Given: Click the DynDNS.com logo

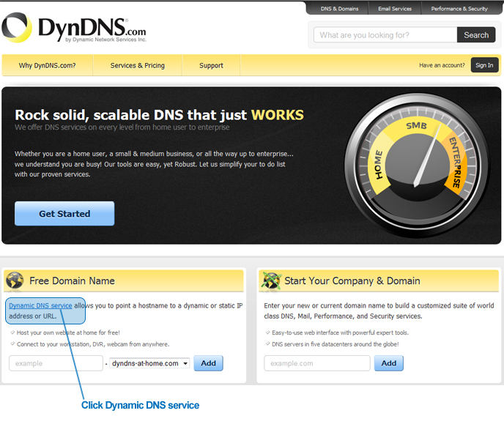Looking at the screenshot, I should 74,28.
